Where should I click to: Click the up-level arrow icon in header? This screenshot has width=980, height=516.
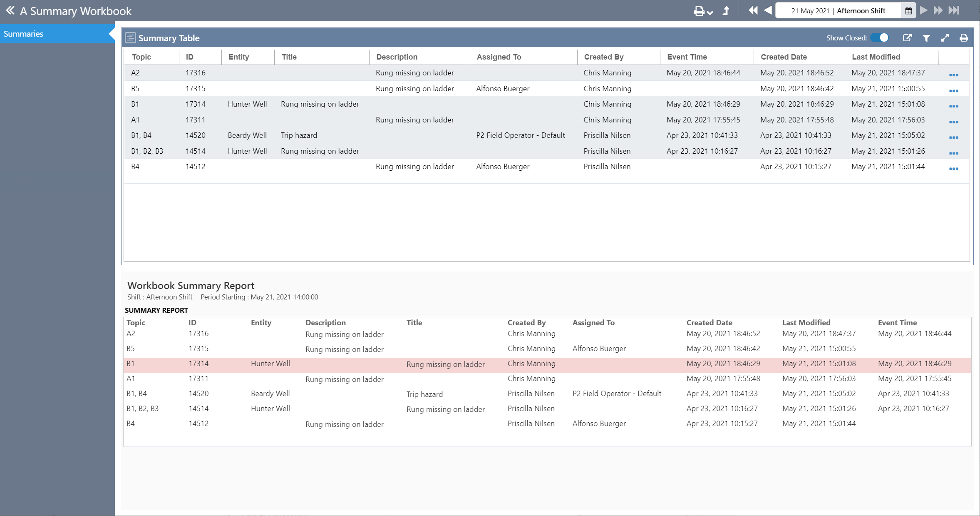726,11
